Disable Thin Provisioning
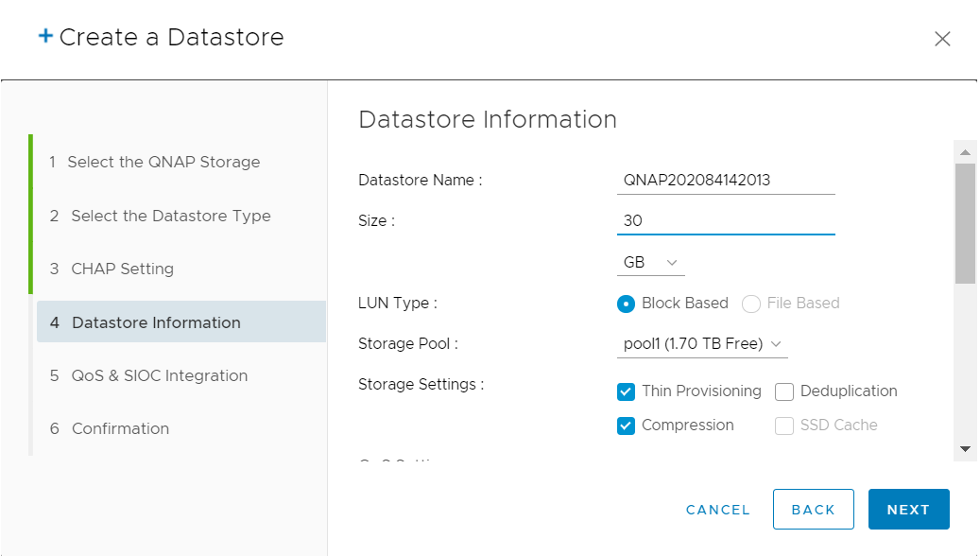980x556 pixels. click(x=625, y=391)
